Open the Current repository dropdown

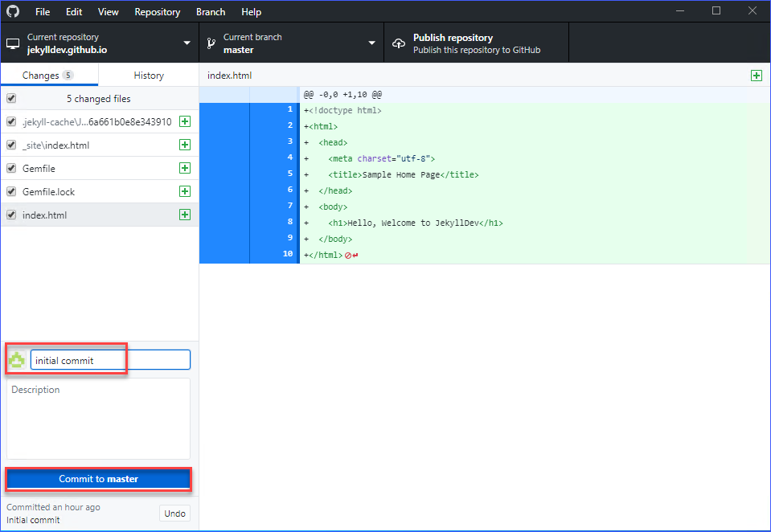point(100,43)
